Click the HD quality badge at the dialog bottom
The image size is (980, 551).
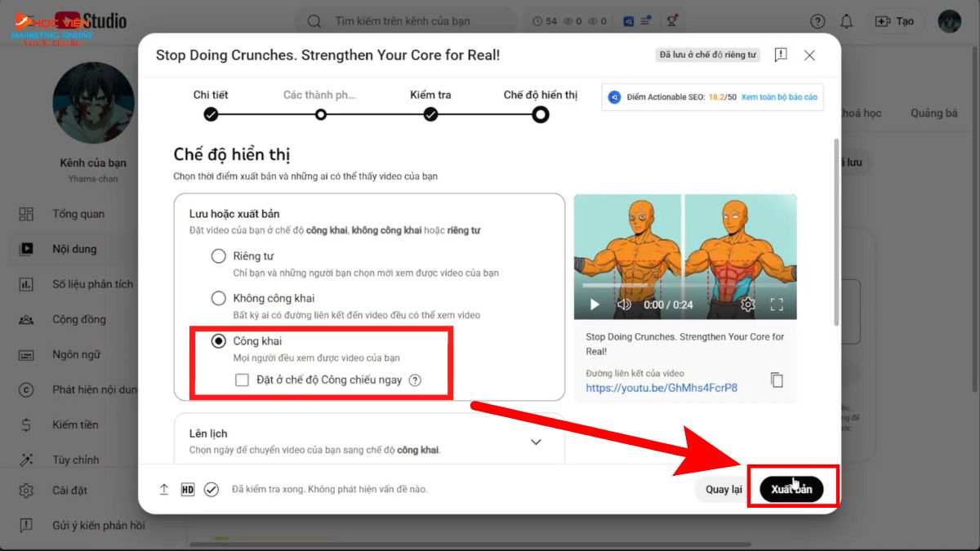186,489
